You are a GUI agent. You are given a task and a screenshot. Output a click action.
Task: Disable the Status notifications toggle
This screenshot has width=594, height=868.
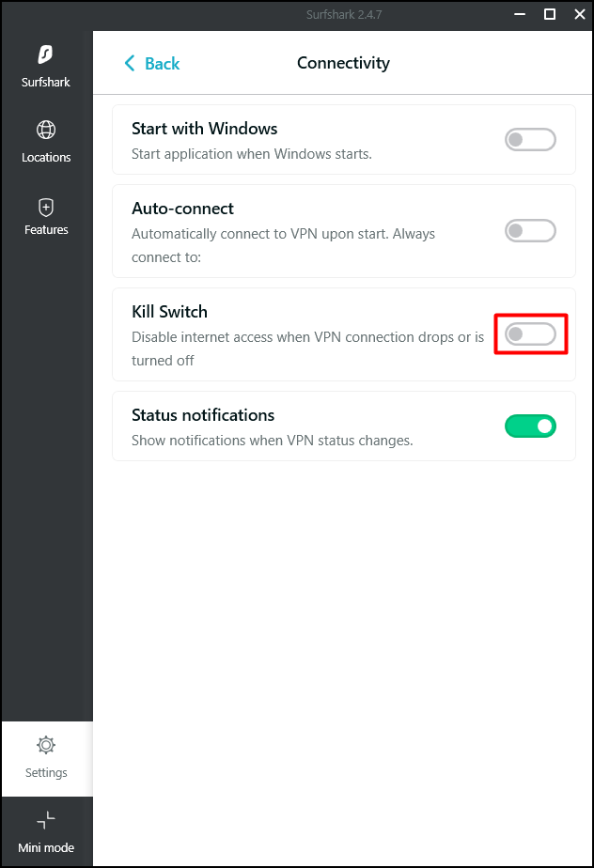[x=530, y=426]
